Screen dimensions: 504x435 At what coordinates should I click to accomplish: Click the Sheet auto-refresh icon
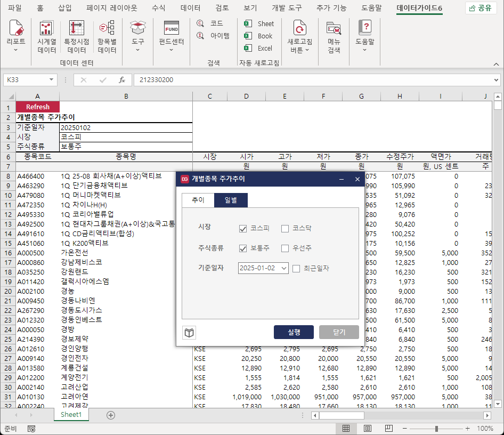248,23
